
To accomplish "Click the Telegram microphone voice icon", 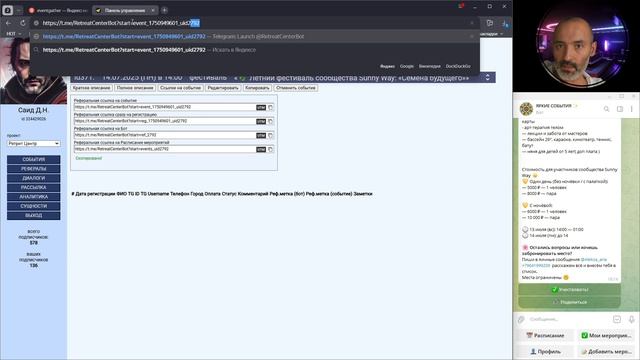I will pos(631,319).
